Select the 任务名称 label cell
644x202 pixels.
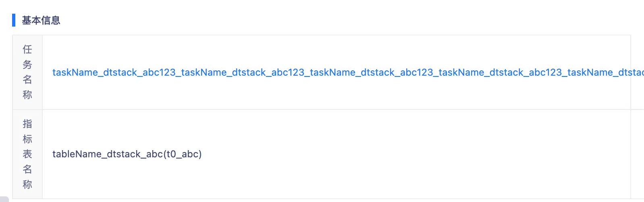point(27,72)
